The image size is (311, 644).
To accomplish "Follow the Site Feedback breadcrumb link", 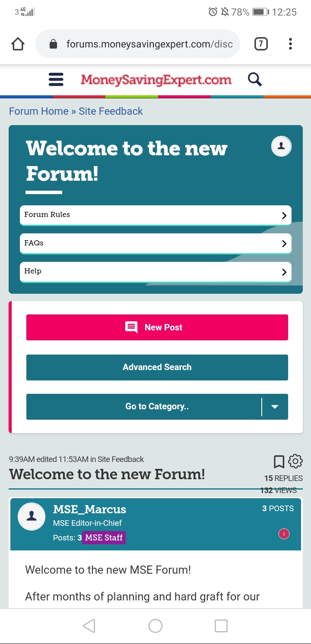I will coord(111,111).
